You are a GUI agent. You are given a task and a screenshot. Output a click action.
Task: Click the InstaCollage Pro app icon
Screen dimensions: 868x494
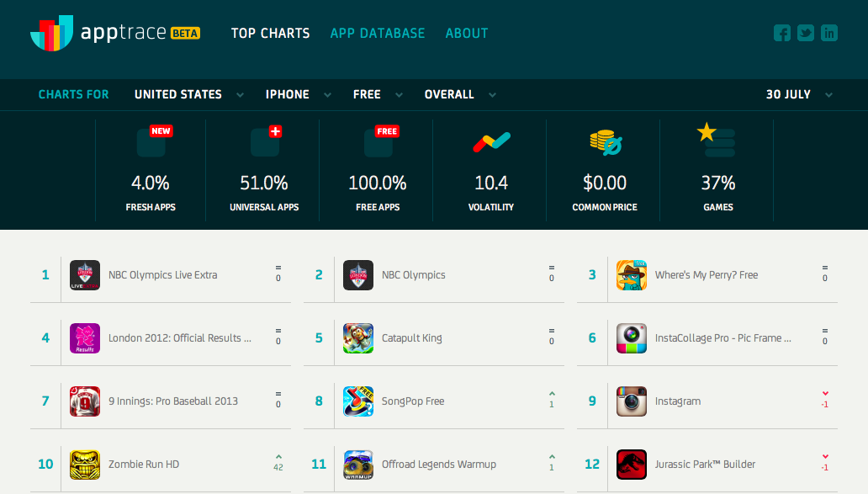coord(632,338)
